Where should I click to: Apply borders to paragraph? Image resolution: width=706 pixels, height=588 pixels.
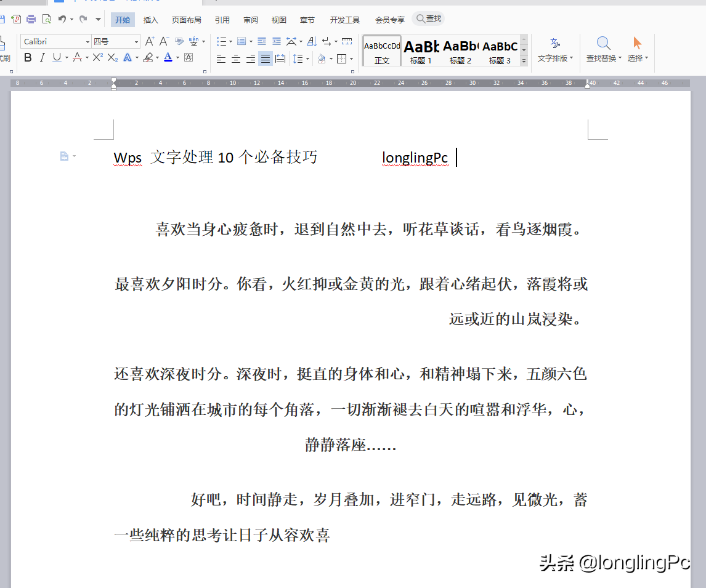pos(342,58)
